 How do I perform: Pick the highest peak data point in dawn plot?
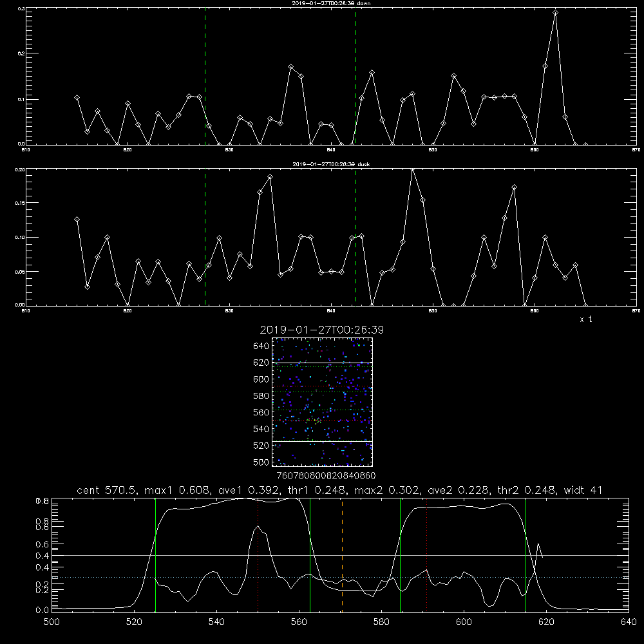tap(555, 13)
